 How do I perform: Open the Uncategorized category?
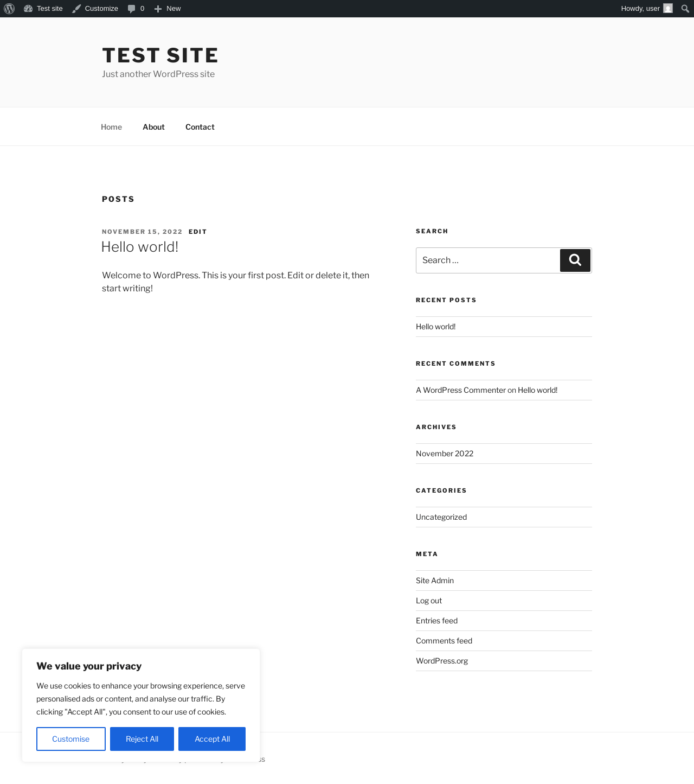(x=441, y=517)
